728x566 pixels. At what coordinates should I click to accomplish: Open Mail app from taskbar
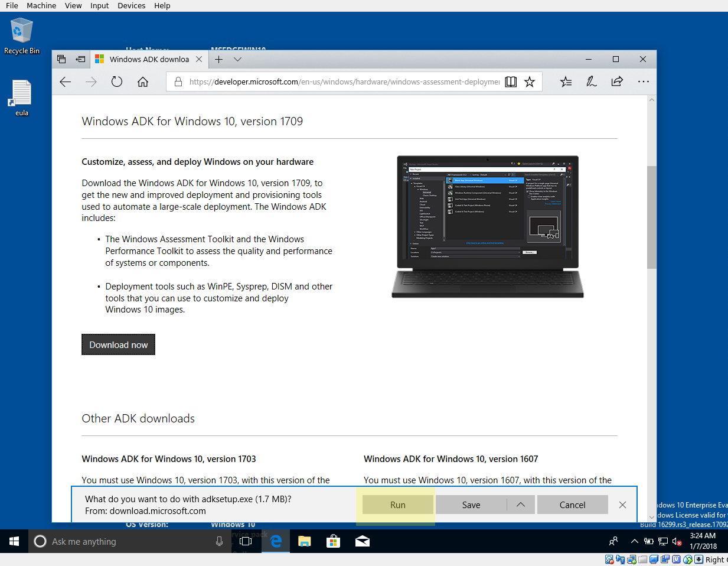(x=363, y=541)
